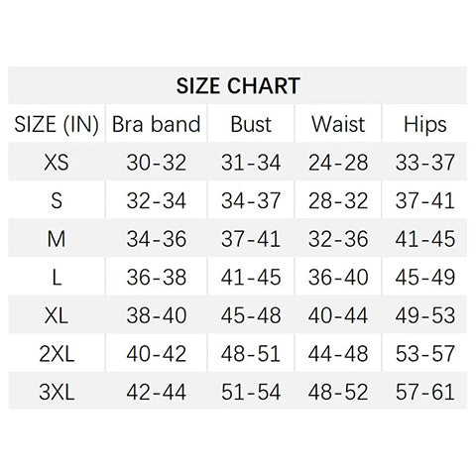This screenshot has width=476, height=476.
Task: Select the 3XL size row label
Action: [57, 392]
